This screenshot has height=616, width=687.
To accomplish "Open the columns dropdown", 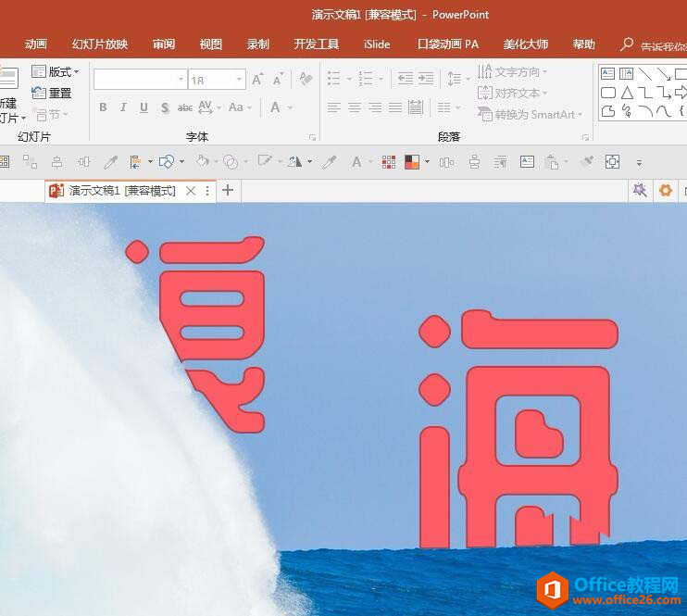I will 449,107.
